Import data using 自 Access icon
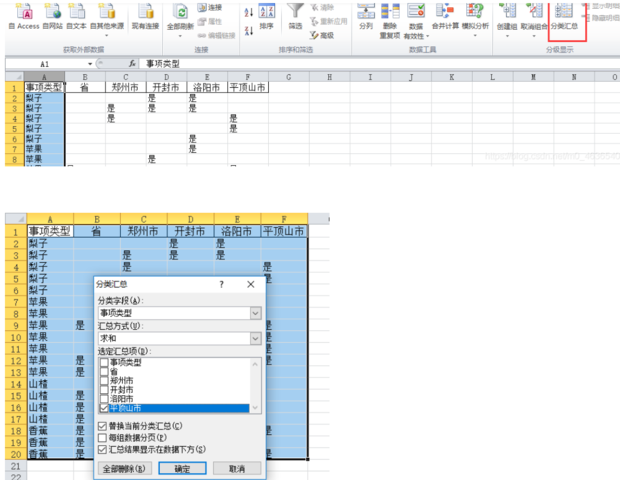Viewport: 620px width, 480px height. [25, 17]
